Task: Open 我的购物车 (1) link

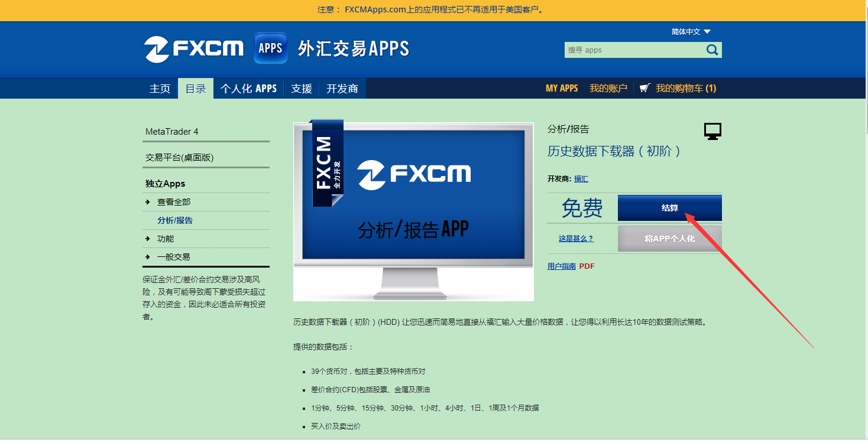Action: tap(686, 88)
